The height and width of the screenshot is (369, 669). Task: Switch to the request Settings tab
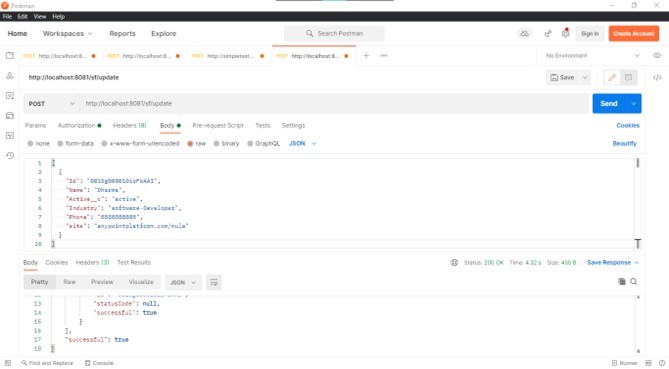click(x=294, y=125)
